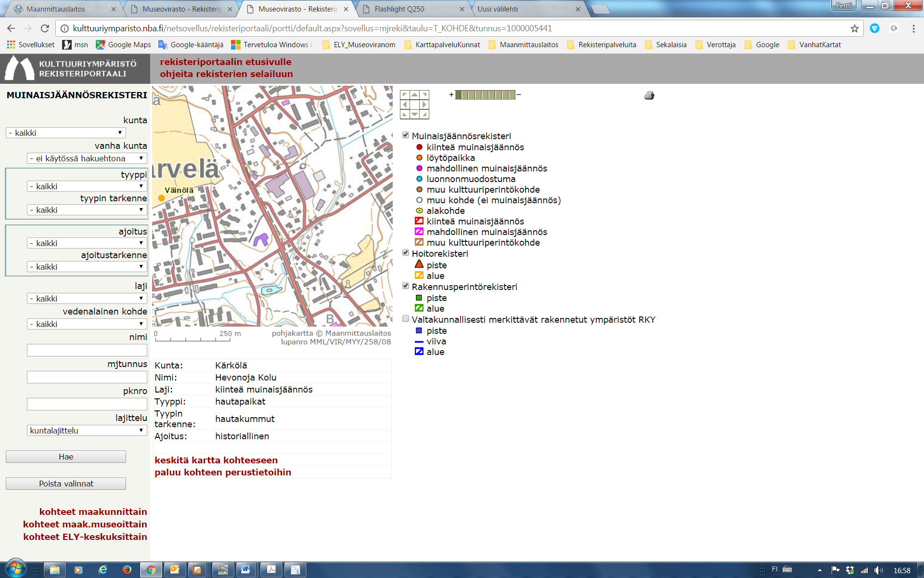This screenshot has width=924, height=578.
Task: Open Internet Explorer from the taskbar
Action: [103, 570]
